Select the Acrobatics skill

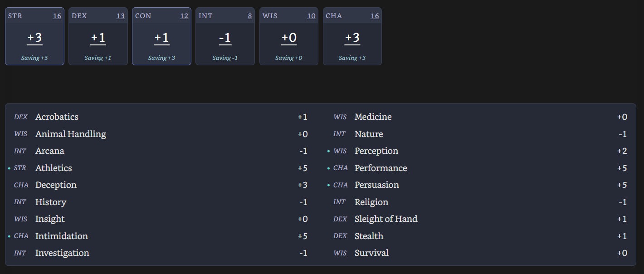point(57,117)
